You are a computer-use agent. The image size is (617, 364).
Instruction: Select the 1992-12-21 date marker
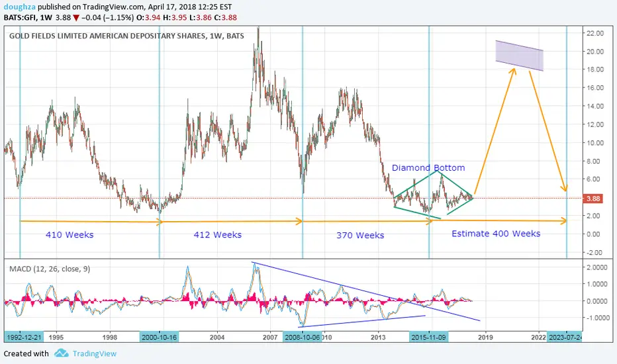point(24,338)
